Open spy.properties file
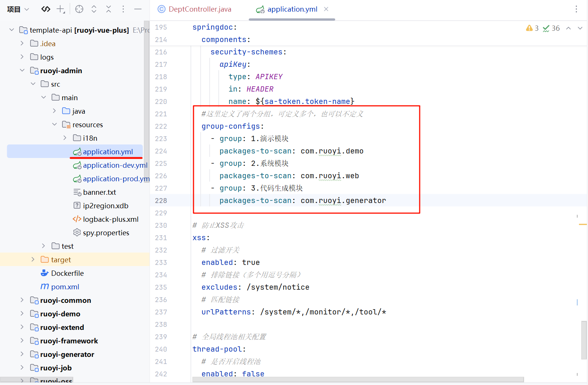Image resolution: width=588 pixels, height=385 pixels. [x=106, y=233]
